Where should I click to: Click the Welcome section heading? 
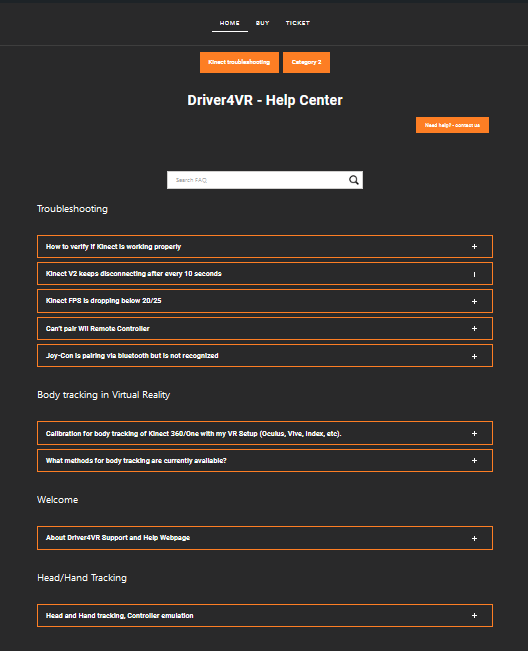[x=57, y=499]
